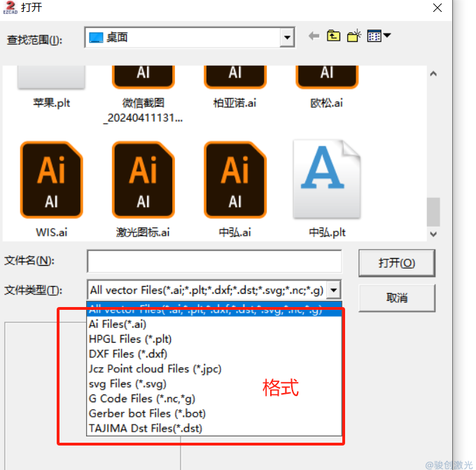The image size is (476, 470).
Task: Select the 微信截图 ai file
Action: [x=143, y=94]
